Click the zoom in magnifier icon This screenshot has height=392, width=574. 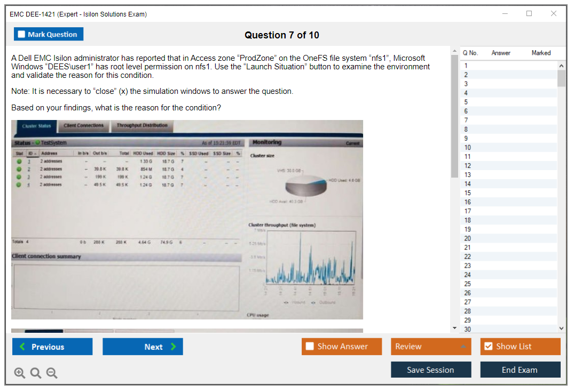(x=19, y=373)
